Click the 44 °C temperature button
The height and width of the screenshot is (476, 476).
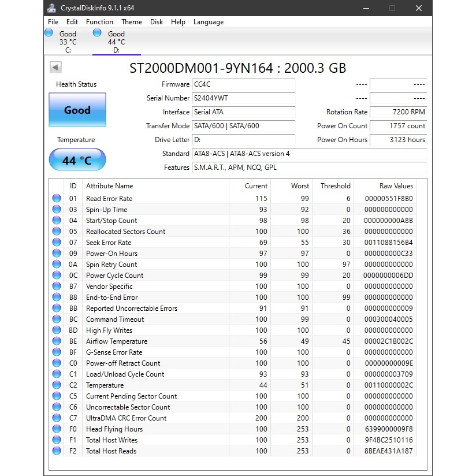tap(77, 160)
